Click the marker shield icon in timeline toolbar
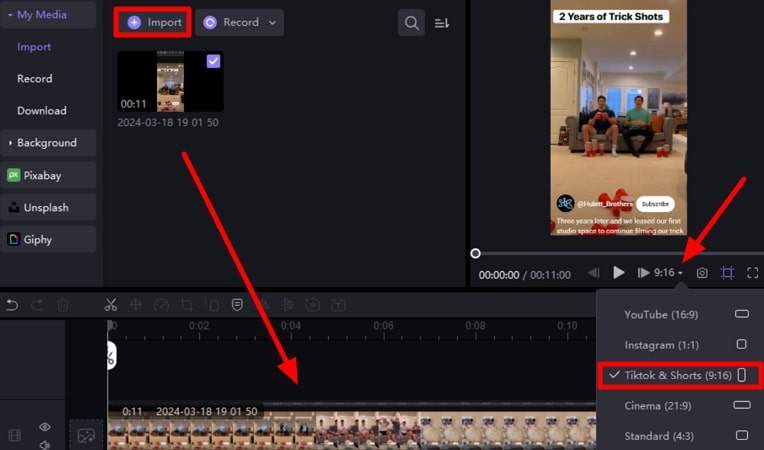Viewport: 764px width, 450px height. (x=237, y=305)
